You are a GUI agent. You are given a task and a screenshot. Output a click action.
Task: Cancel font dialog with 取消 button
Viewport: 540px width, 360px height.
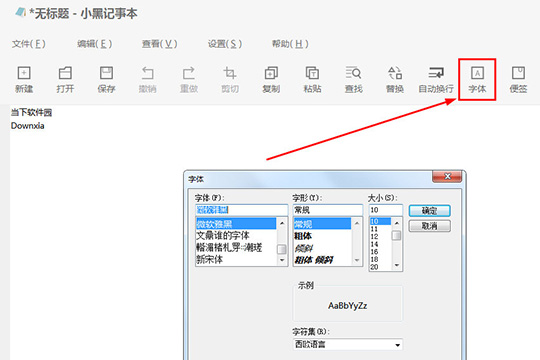429,226
